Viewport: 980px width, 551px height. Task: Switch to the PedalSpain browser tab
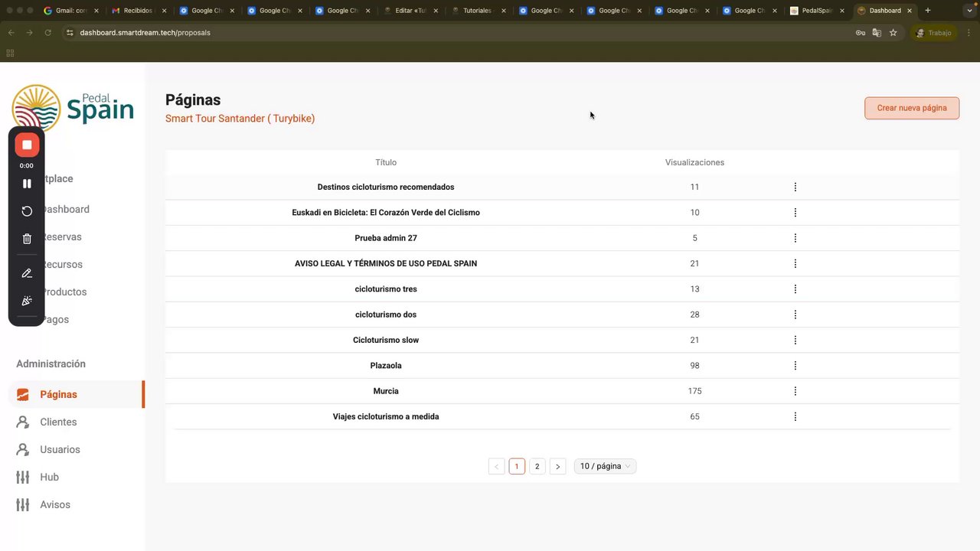pos(817,11)
